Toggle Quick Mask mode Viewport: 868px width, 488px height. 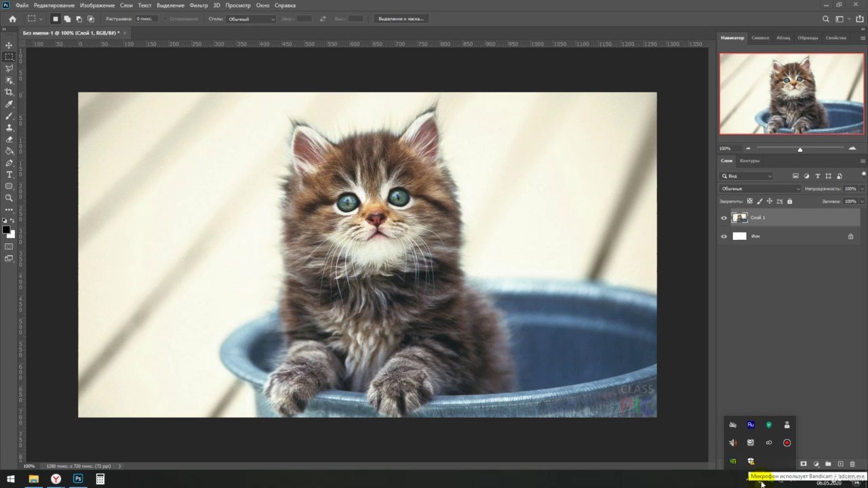(x=9, y=247)
